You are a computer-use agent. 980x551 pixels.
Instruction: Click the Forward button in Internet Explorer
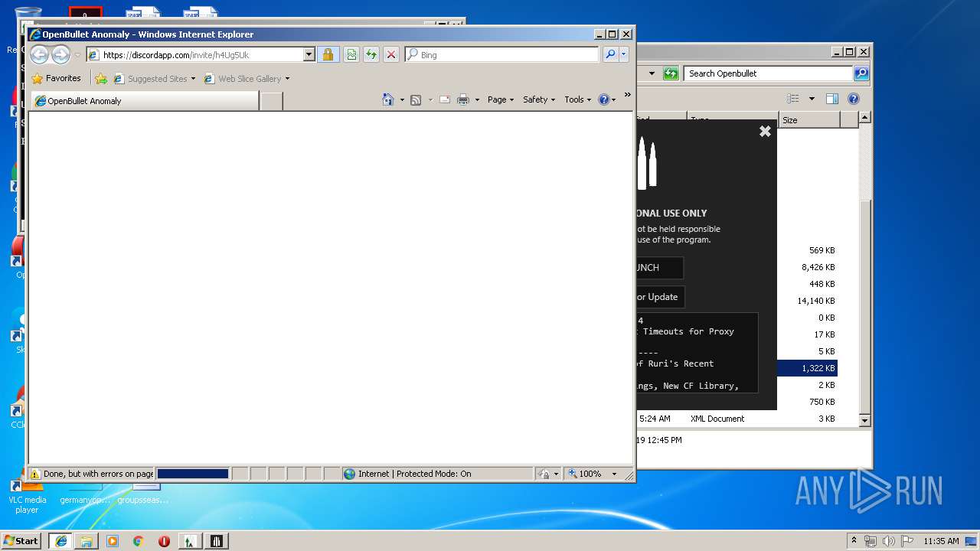coord(60,54)
